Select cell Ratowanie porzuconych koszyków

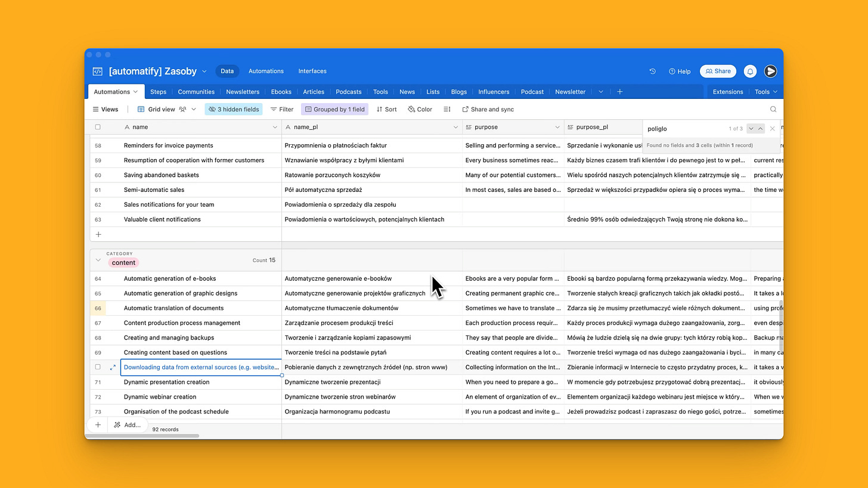[x=372, y=175]
